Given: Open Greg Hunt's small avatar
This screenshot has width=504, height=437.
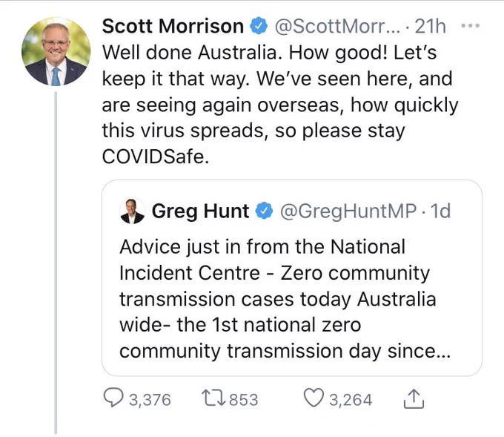Looking at the screenshot, I should [132, 211].
